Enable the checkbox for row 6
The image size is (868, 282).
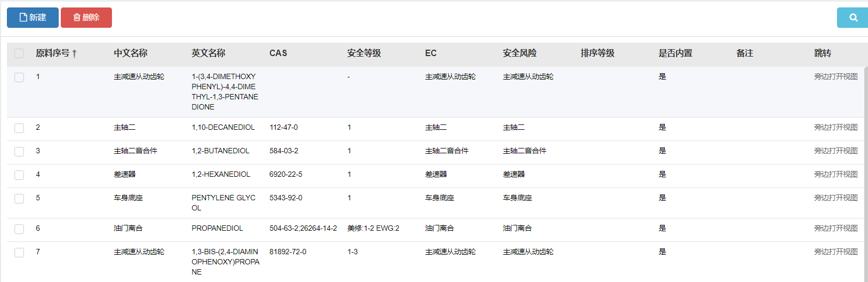pos(19,229)
